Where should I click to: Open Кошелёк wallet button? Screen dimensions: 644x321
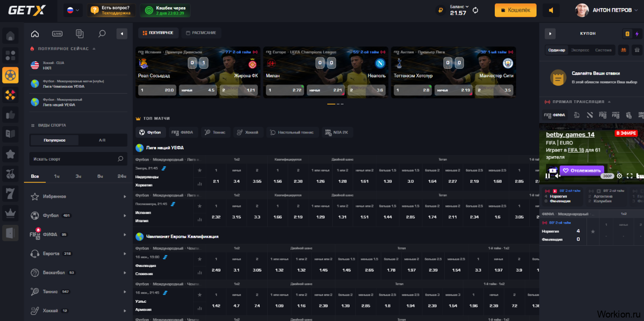coord(516,10)
